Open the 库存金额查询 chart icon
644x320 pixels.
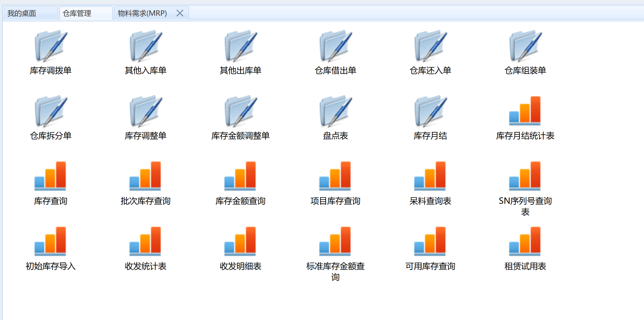click(x=240, y=176)
